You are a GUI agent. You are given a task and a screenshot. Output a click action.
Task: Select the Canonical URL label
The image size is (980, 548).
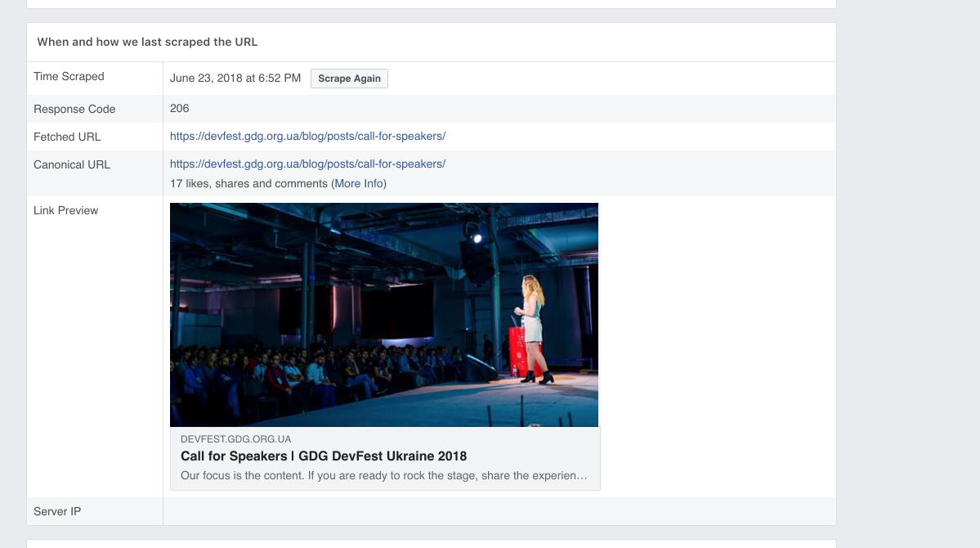[x=72, y=164]
